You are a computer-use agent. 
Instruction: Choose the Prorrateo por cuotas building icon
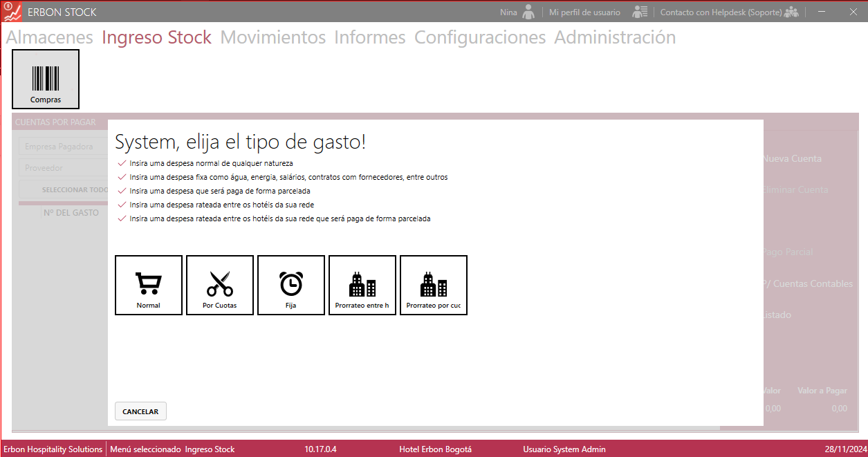pyautogui.click(x=433, y=284)
